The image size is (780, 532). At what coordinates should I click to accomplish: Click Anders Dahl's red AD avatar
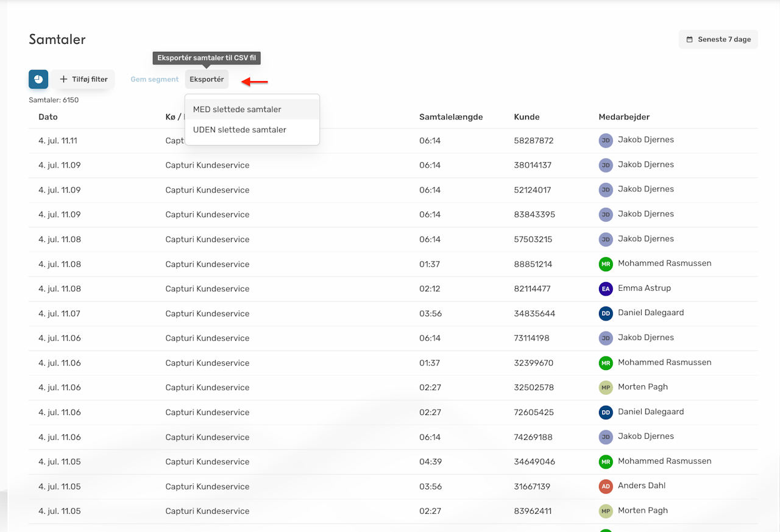(x=605, y=486)
